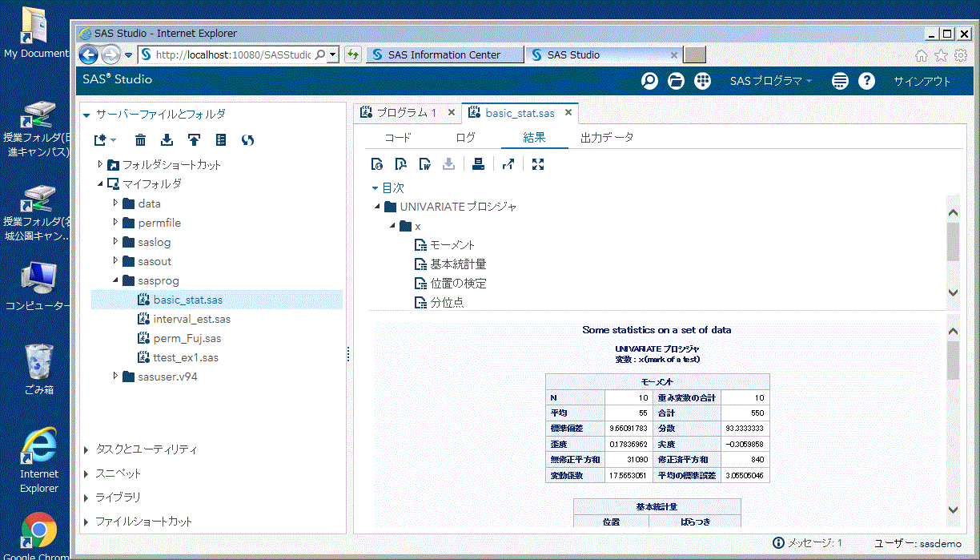
Task: Open the SAS プログラマ perspective dropdown
Action: click(x=771, y=81)
